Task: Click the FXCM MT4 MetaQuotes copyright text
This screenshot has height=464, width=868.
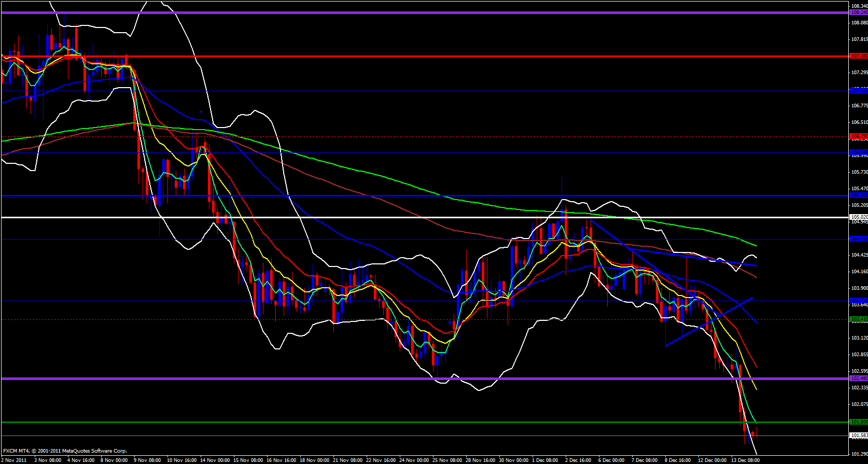Action: 65,451
